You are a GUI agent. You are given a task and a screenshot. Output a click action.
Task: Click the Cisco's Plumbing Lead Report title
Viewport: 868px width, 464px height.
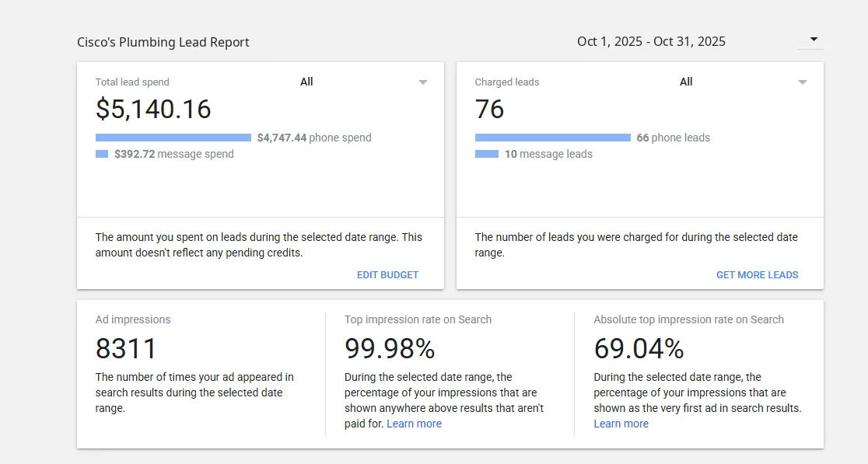pyautogui.click(x=163, y=42)
